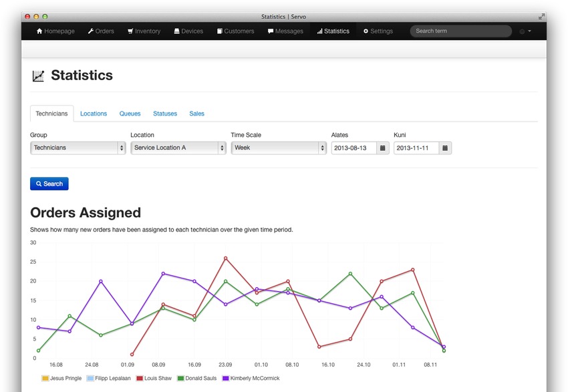Screen dimensions: 568x392
Task: Select the Statistics nav item
Action: pos(333,31)
